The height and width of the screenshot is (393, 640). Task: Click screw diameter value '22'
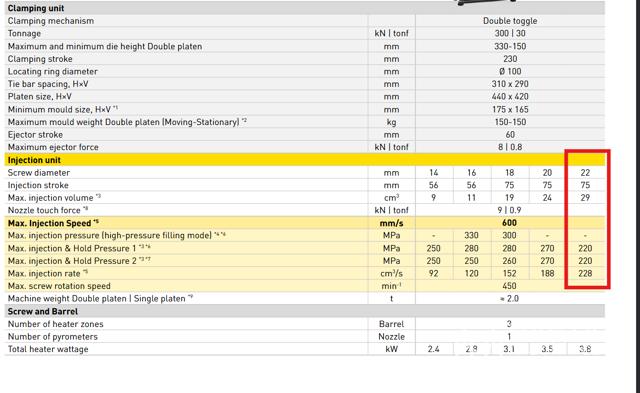point(585,173)
